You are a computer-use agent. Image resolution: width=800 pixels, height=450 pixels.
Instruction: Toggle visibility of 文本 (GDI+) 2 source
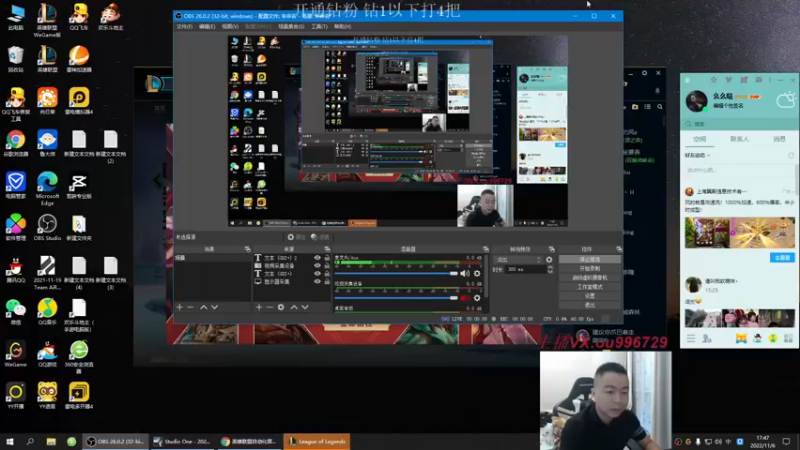click(x=317, y=258)
